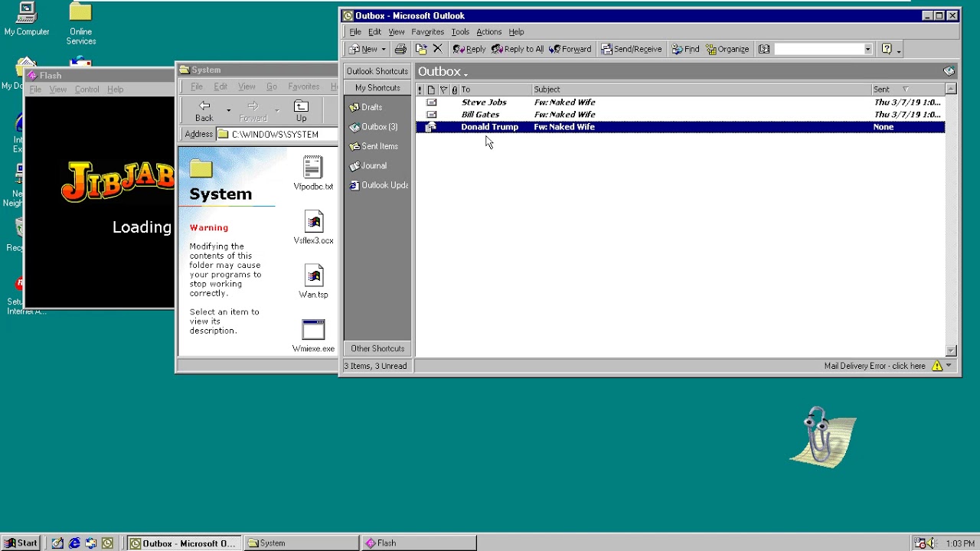Open the dropdown arrow beside New

pos(383,49)
